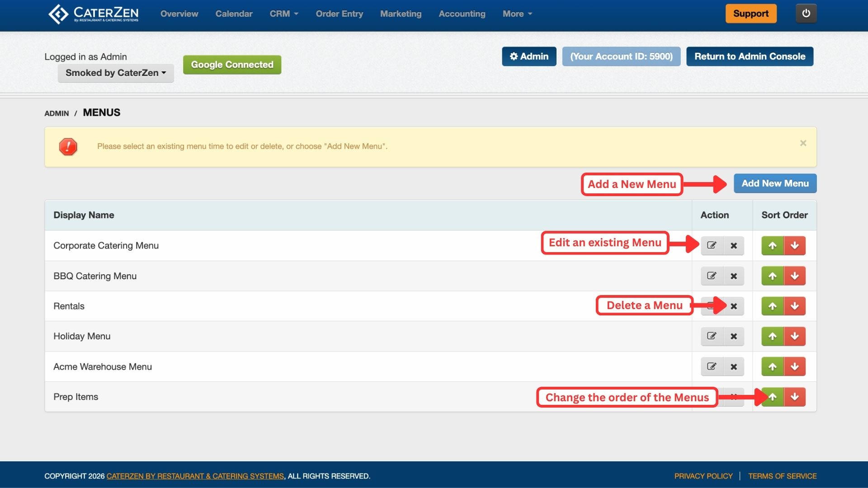Edit the Acme Warehouse Menu

[712, 366]
